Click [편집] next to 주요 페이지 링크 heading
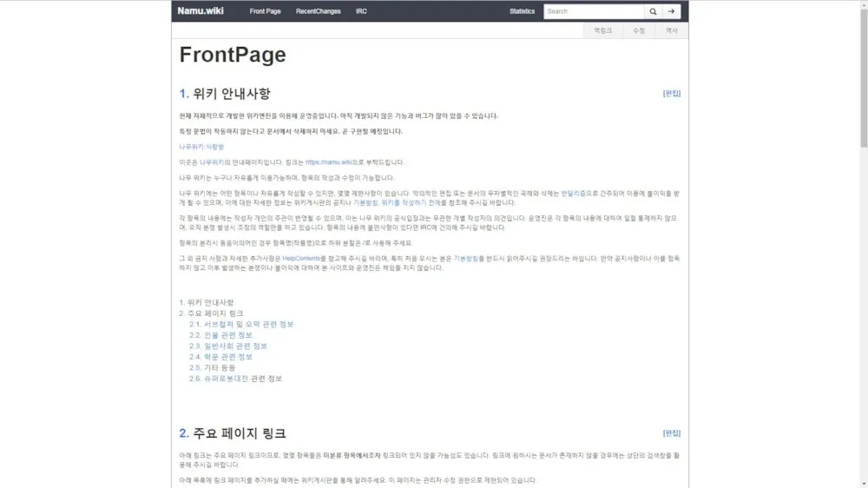 tap(672, 433)
